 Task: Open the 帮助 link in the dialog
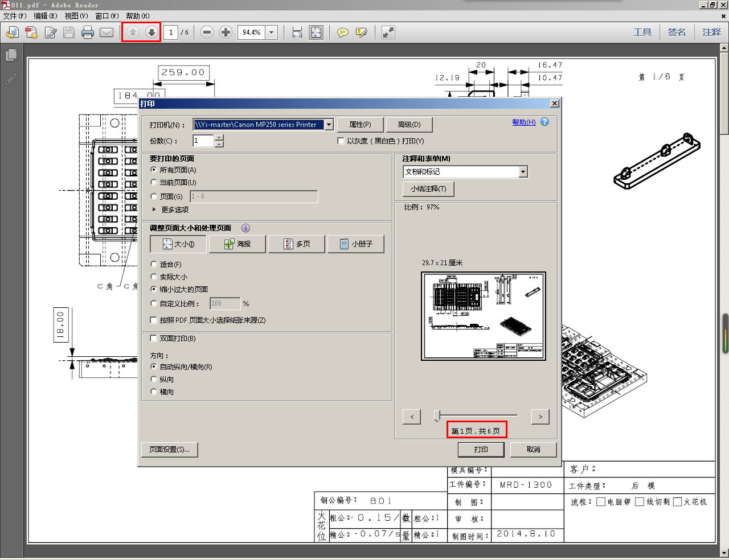523,122
